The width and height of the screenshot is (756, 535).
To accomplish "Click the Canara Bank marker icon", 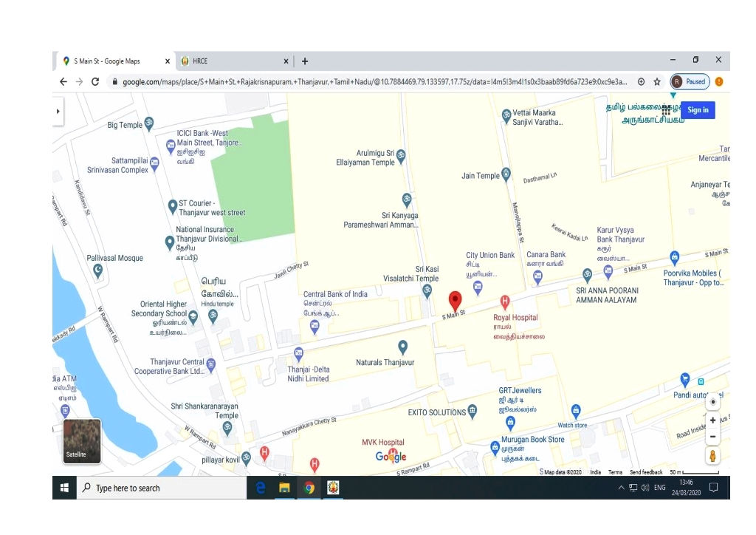I will pos(537,277).
